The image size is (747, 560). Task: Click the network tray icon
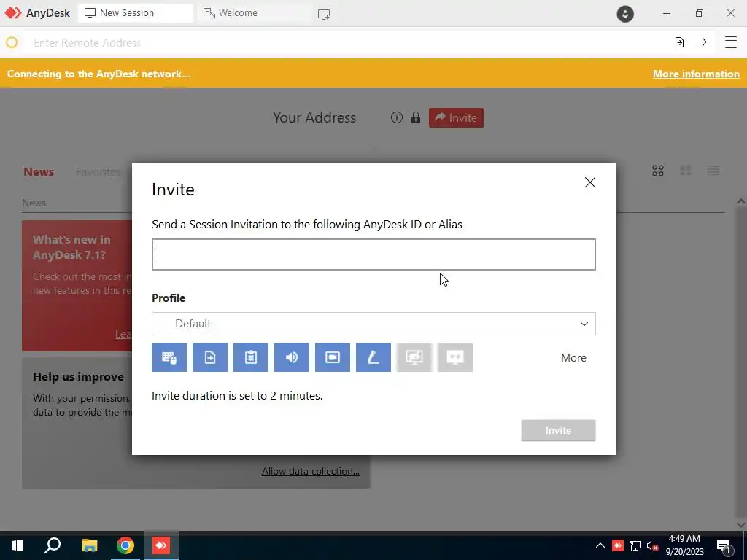[x=635, y=545]
